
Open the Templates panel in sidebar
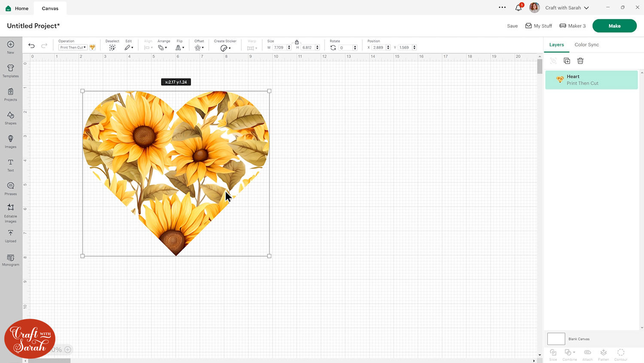click(x=10, y=70)
